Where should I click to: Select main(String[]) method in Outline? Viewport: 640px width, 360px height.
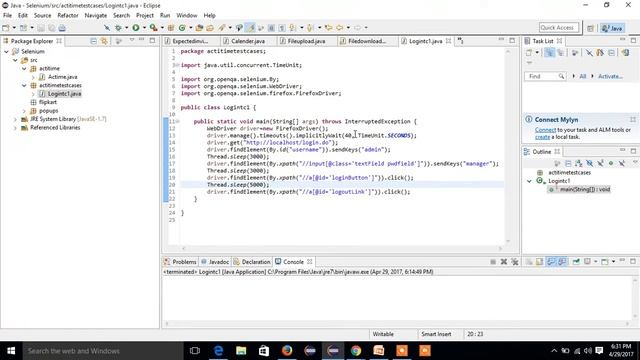(584, 189)
